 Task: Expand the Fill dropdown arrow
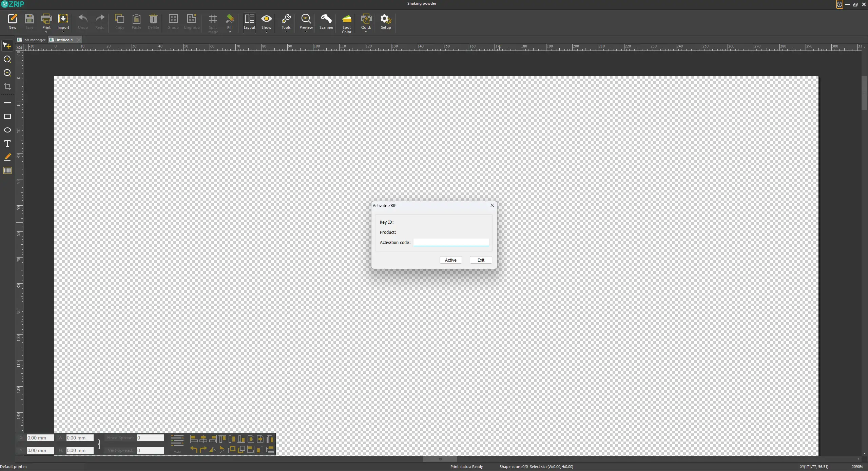click(x=230, y=32)
